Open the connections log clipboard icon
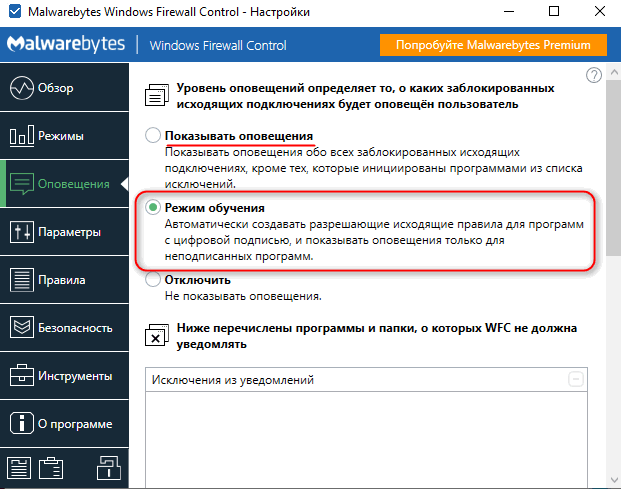Viewport: 621px width, 489px height. click(x=51, y=468)
